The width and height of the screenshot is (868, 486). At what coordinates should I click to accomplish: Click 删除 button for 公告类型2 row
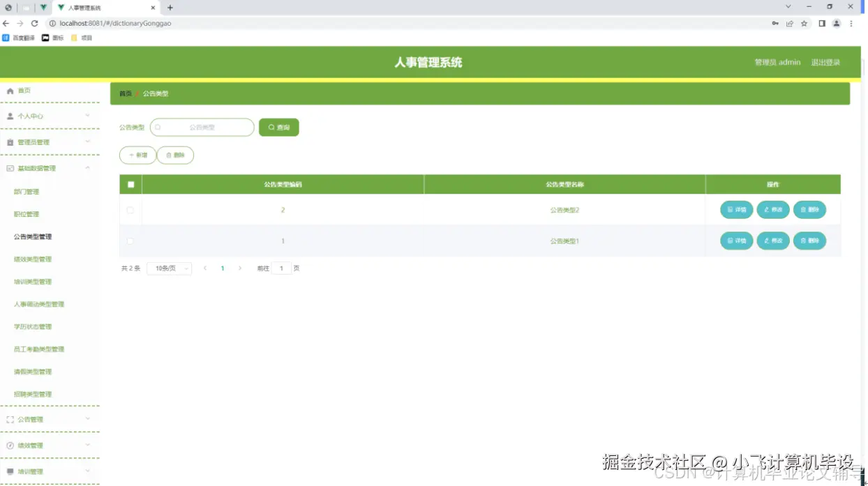(x=810, y=210)
